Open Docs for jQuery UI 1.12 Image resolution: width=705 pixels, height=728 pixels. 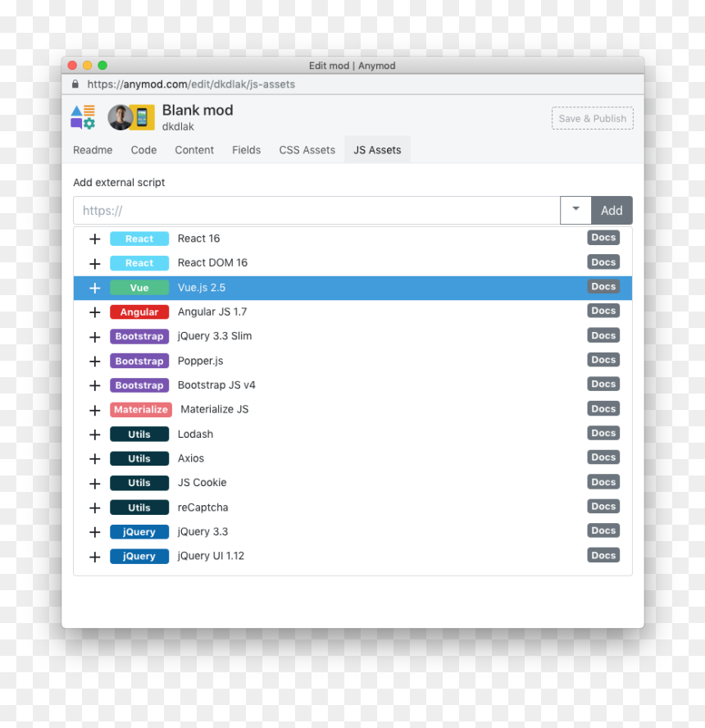(603, 555)
